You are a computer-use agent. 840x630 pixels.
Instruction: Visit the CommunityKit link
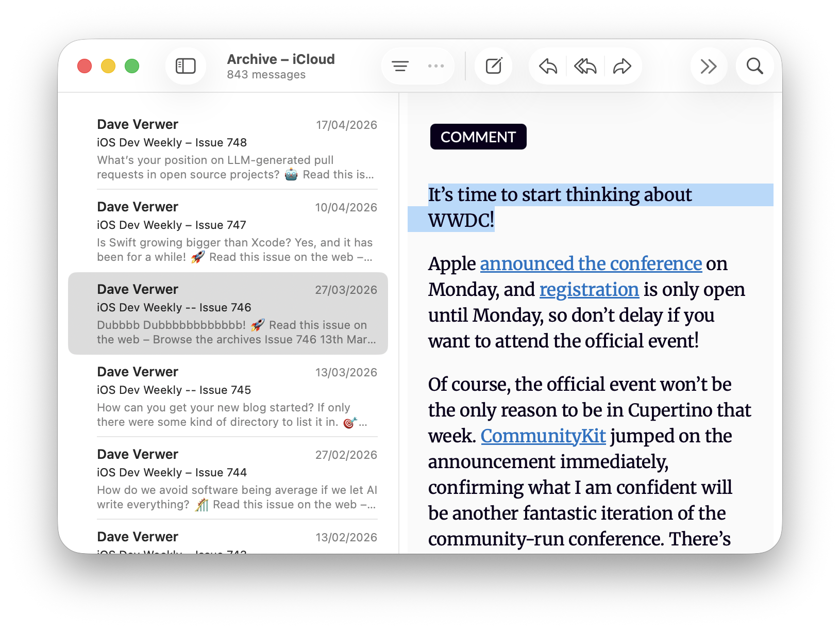click(x=543, y=436)
